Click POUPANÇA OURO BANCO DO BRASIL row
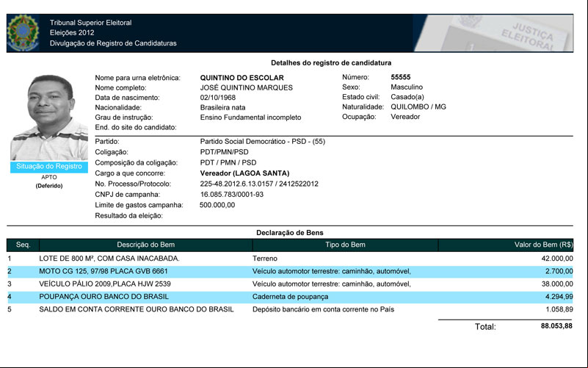Screen dimensions: 588x368 (104, 296)
